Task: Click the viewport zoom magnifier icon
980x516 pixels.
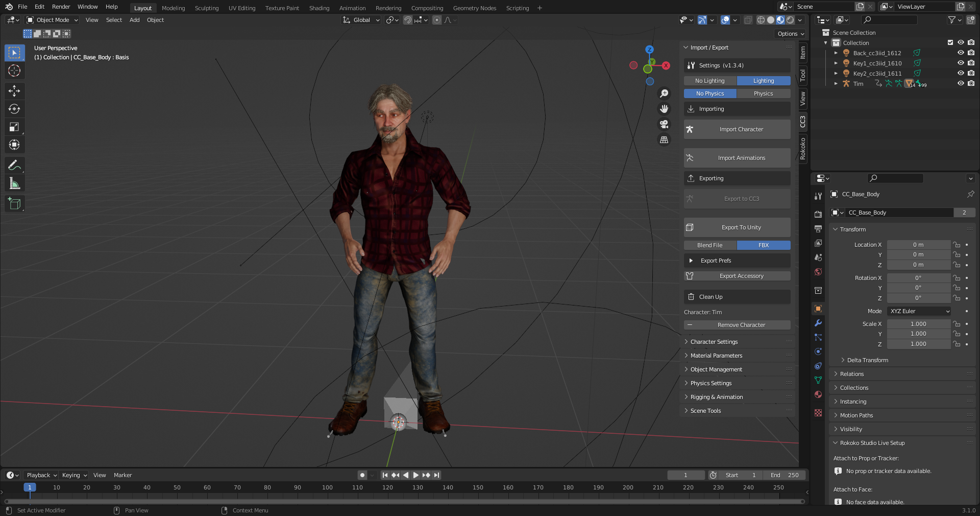Action: pyautogui.click(x=664, y=93)
